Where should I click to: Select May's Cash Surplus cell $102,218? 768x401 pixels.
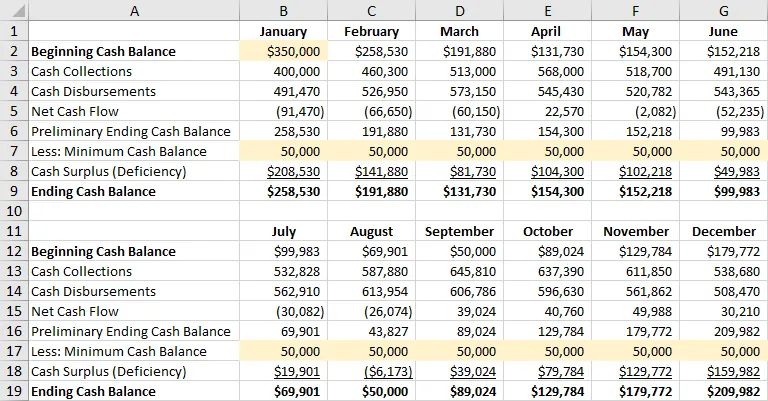pos(635,171)
